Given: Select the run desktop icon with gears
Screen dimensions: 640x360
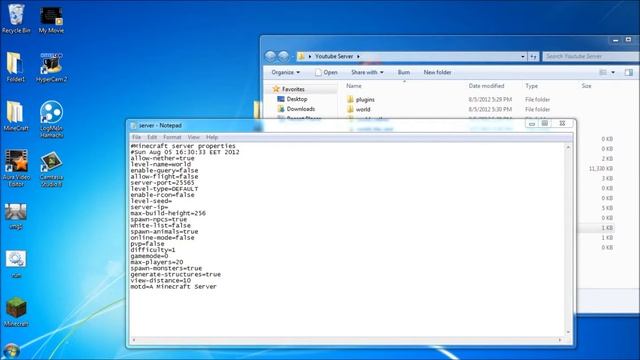Looking at the screenshot, I should (16, 264).
